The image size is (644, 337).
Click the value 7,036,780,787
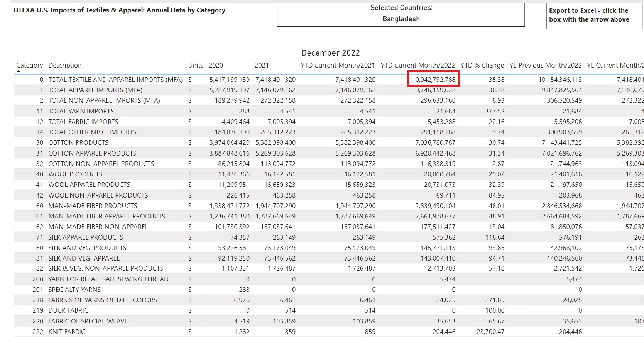click(435, 142)
